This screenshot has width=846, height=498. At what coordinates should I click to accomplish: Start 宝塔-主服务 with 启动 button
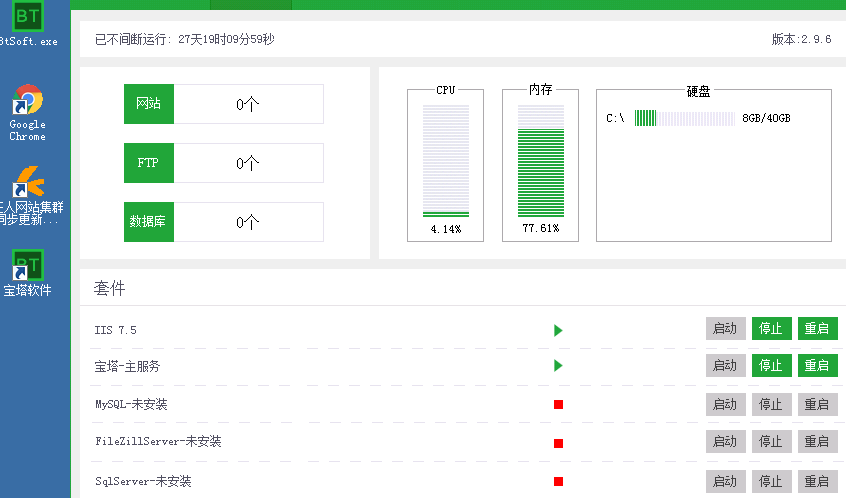tap(726, 365)
